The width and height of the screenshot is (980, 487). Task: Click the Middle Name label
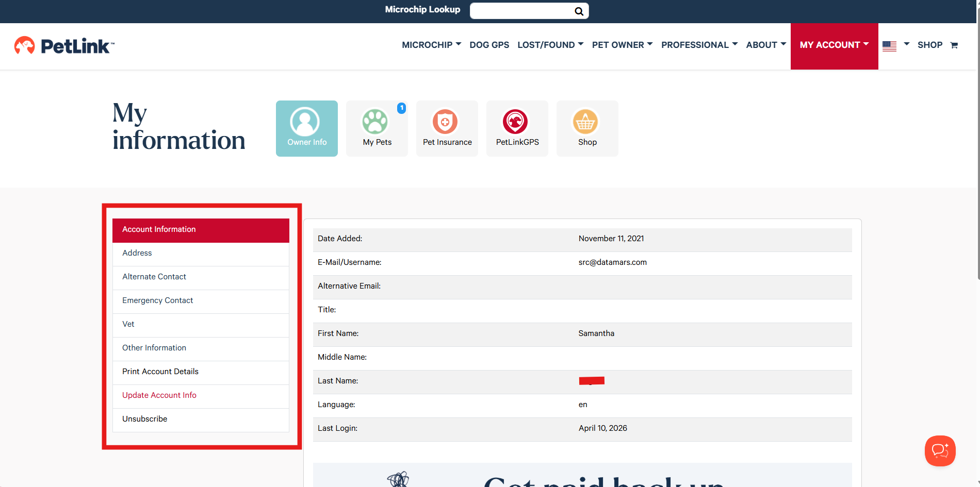coord(342,357)
